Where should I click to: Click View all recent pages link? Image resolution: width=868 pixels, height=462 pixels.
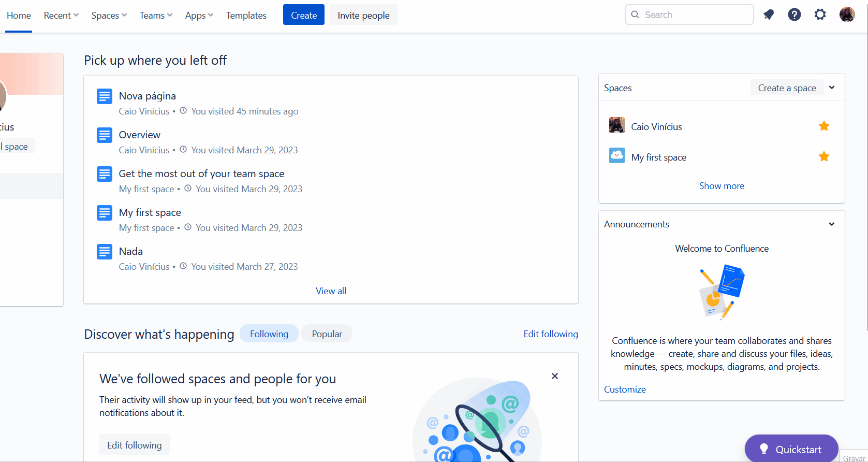pyautogui.click(x=331, y=291)
